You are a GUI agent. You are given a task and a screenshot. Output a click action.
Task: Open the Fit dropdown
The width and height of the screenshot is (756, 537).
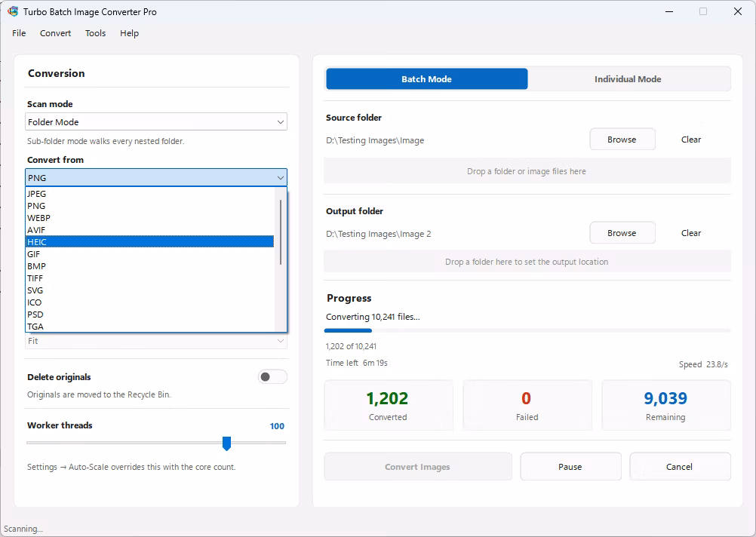point(155,341)
